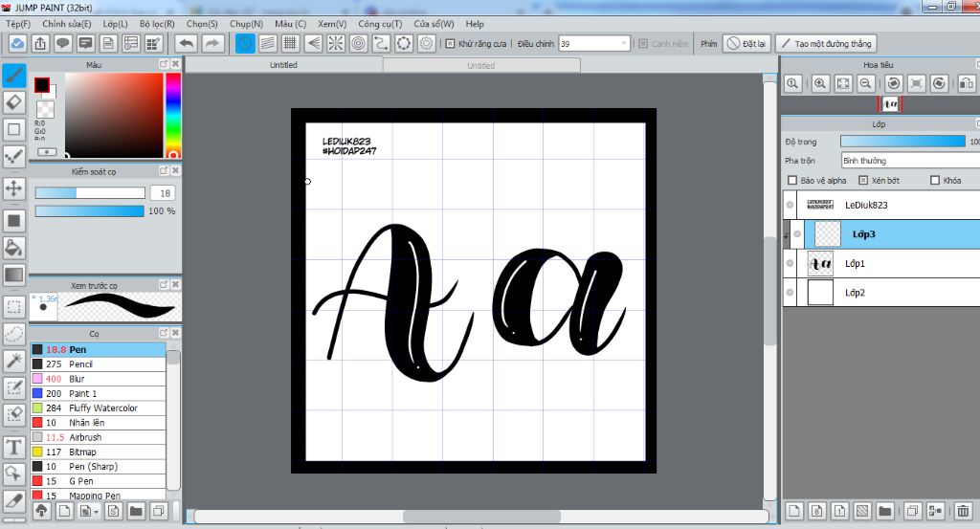980x529 pixels.
Task: Toggle the Xén bớt checkbox
Action: [x=863, y=181]
